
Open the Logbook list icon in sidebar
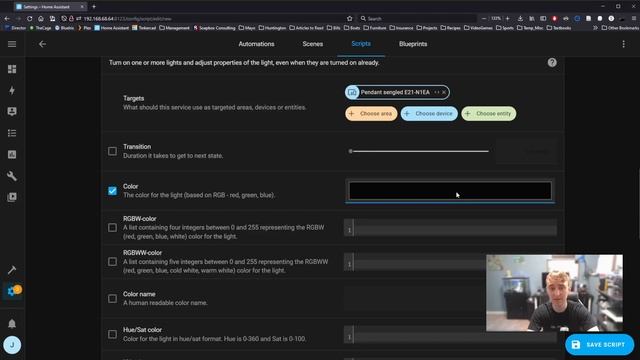tap(12, 133)
